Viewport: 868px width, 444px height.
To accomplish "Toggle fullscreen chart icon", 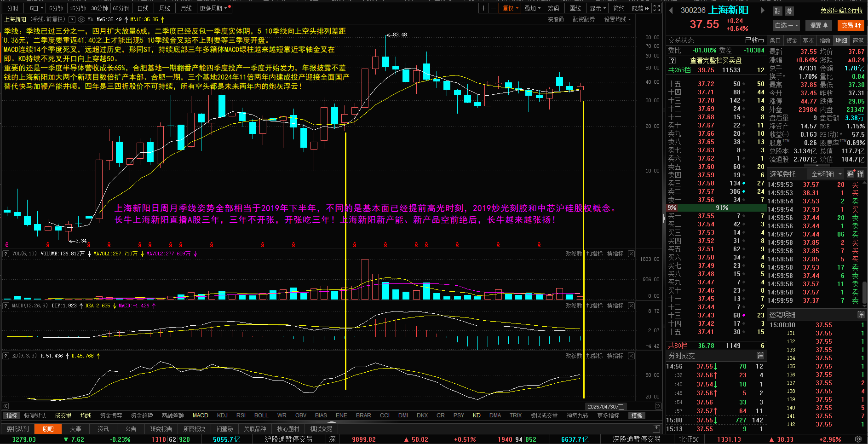I will [657, 8].
